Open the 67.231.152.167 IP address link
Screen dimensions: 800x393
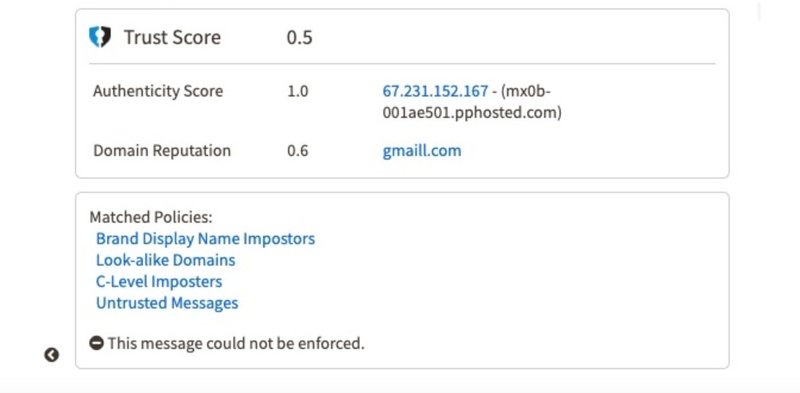click(435, 91)
